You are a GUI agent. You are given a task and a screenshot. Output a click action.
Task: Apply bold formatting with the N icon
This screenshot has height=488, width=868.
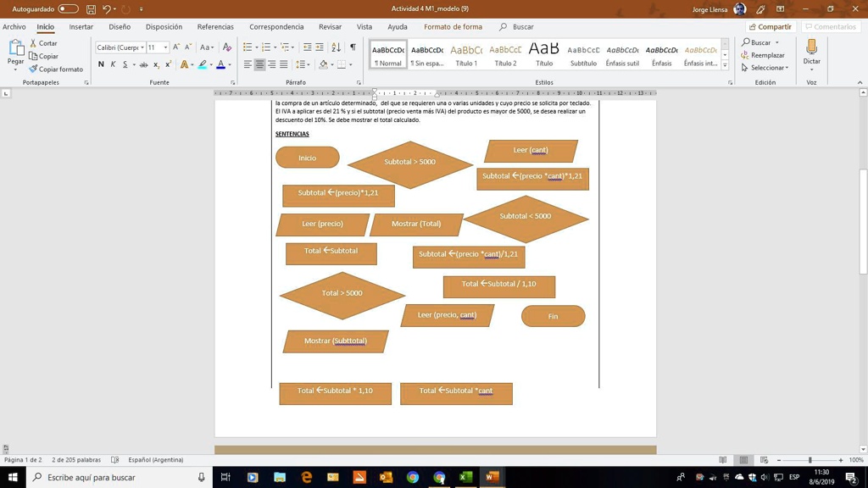(101, 64)
